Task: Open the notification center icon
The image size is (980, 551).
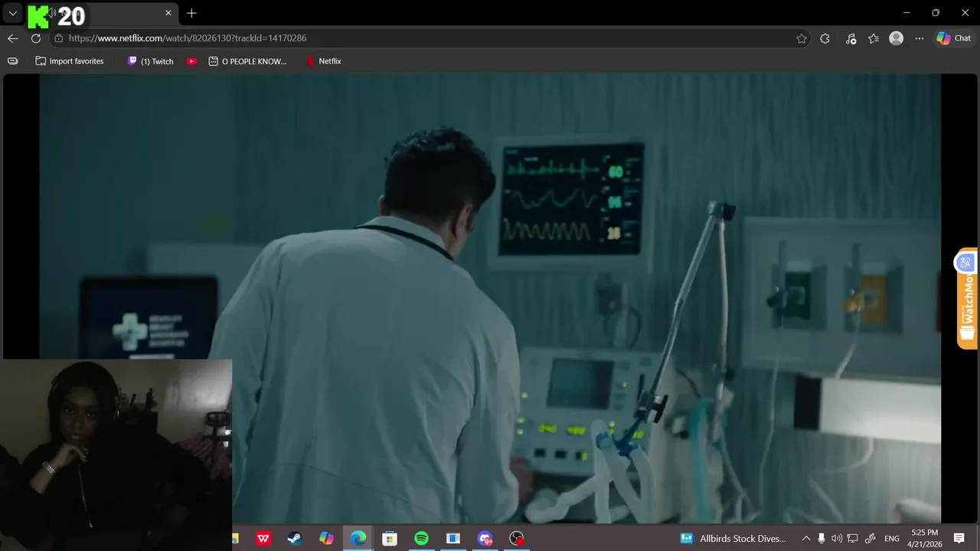Action: (x=959, y=539)
